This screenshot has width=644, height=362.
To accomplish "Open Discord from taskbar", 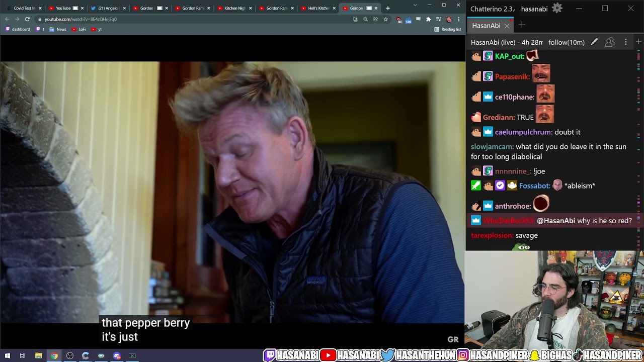I will pos(117,356).
